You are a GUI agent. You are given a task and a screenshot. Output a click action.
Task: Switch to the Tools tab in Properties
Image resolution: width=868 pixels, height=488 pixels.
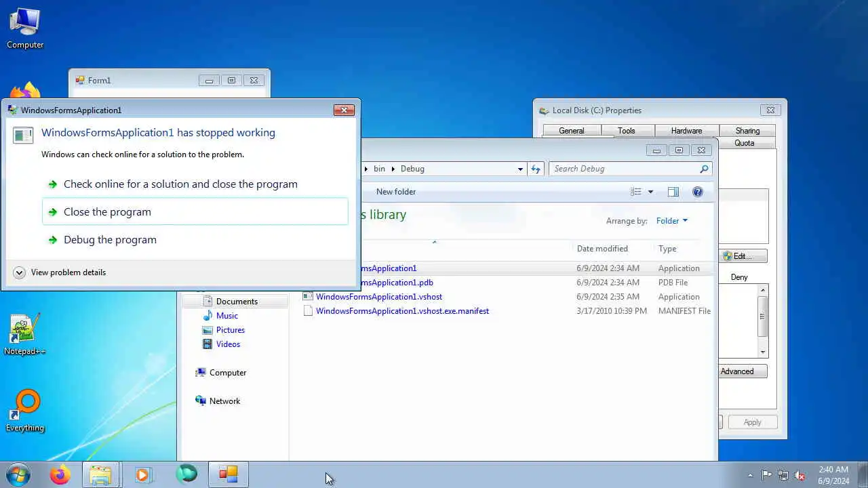coord(627,131)
